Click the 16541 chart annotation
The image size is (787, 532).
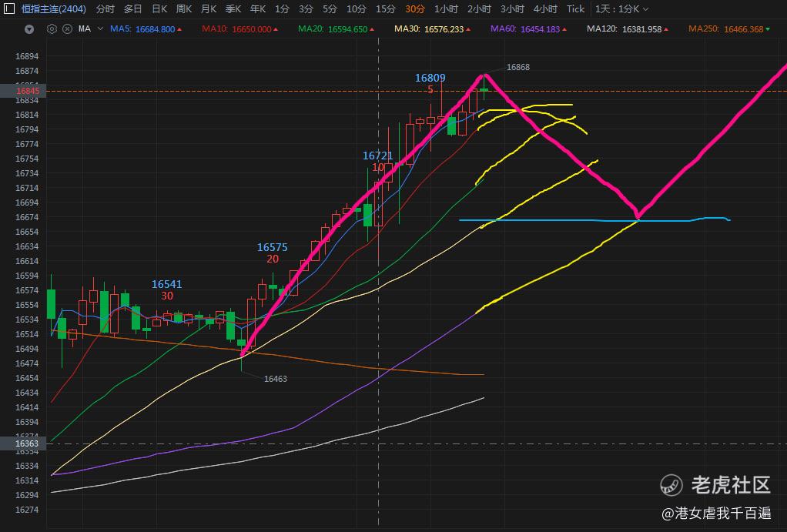pos(167,284)
